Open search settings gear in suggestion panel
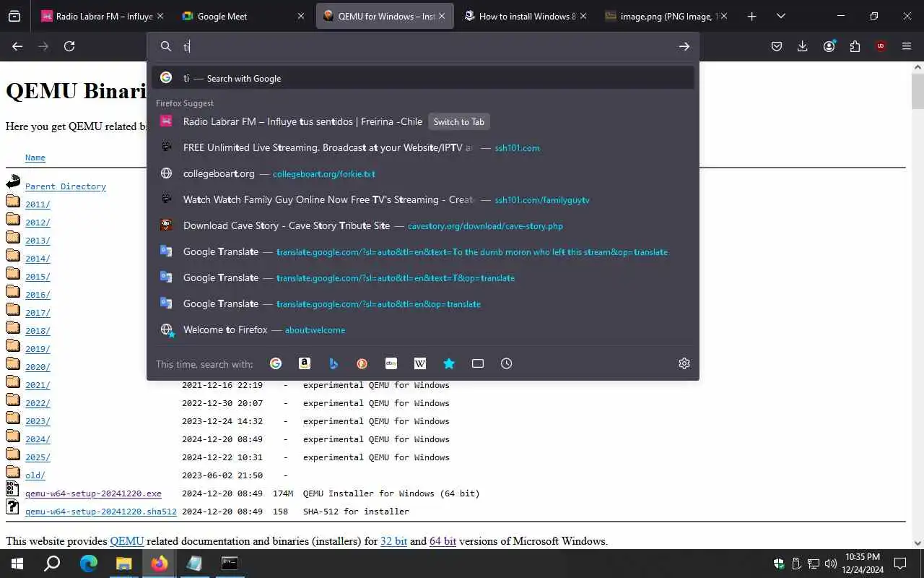Viewport: 924px width, 578px height. point(684,363)
